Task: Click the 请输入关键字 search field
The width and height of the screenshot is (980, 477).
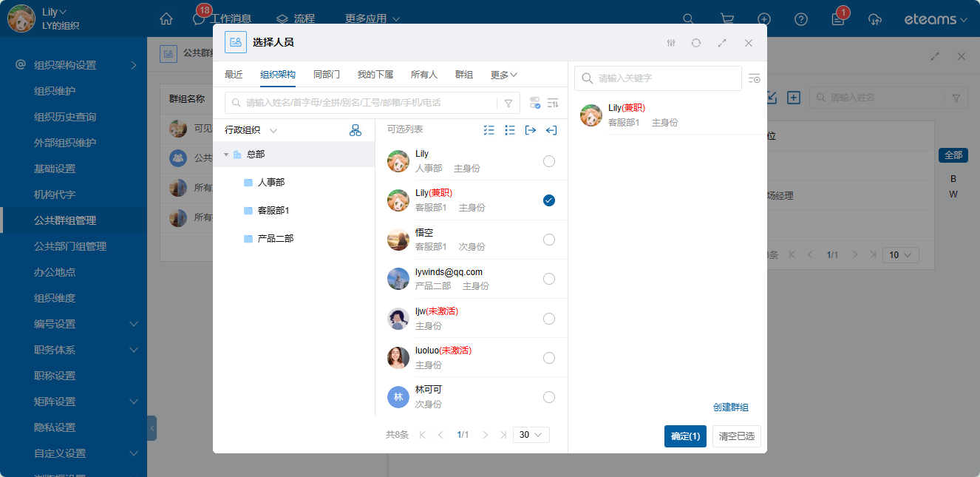Action: pyautogui.click(x=658, y=78)
